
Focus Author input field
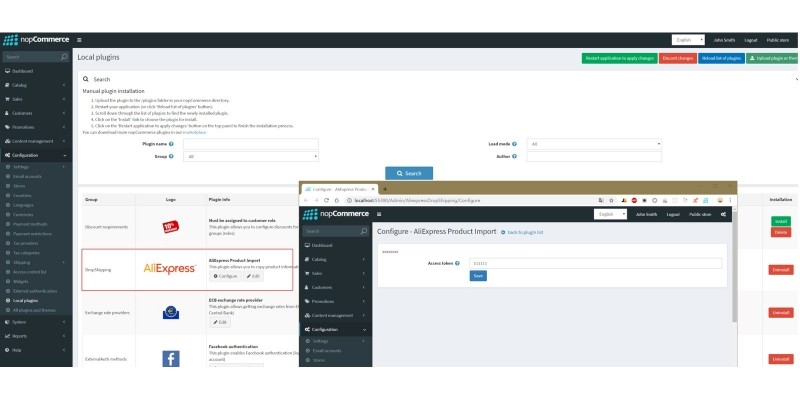point(594,157)
